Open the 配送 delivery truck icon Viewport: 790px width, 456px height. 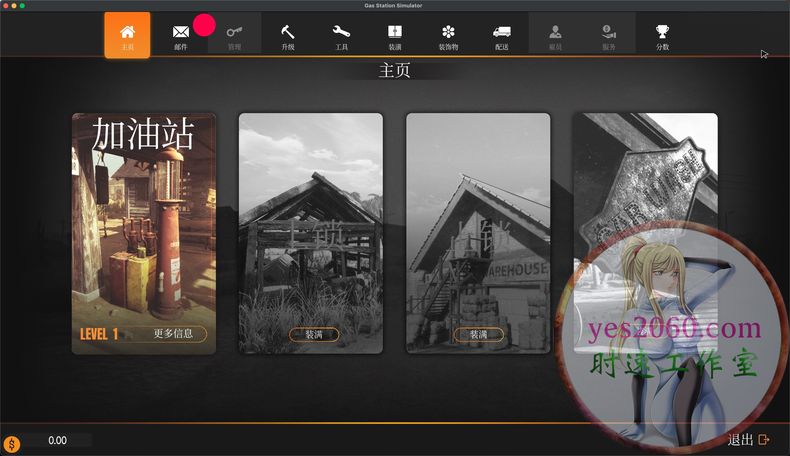pos(502,35)
